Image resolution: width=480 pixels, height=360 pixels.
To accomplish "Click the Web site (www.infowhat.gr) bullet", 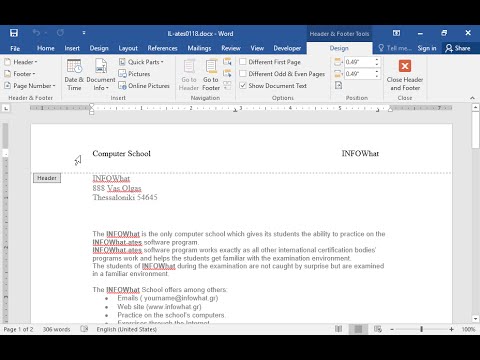I will pos(159,307).
